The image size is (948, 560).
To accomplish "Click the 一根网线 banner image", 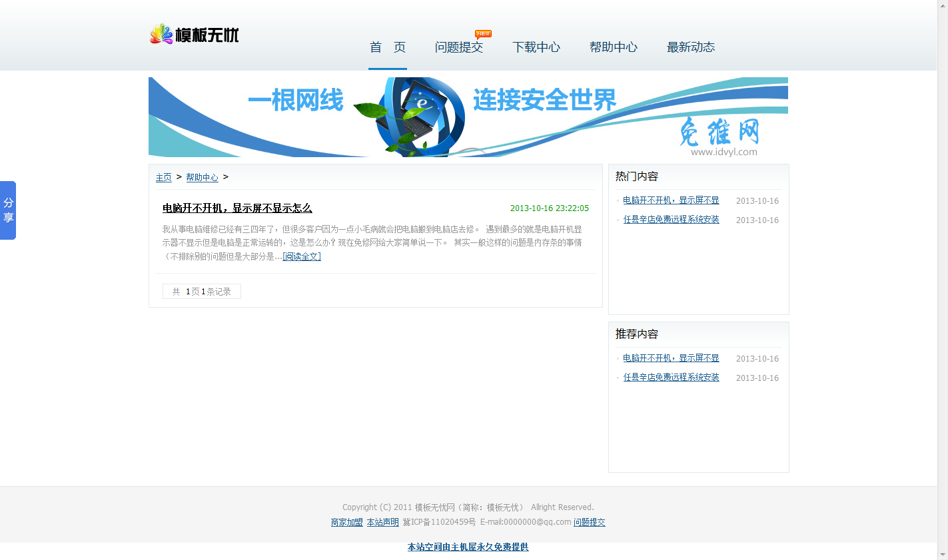I will 468,117.
